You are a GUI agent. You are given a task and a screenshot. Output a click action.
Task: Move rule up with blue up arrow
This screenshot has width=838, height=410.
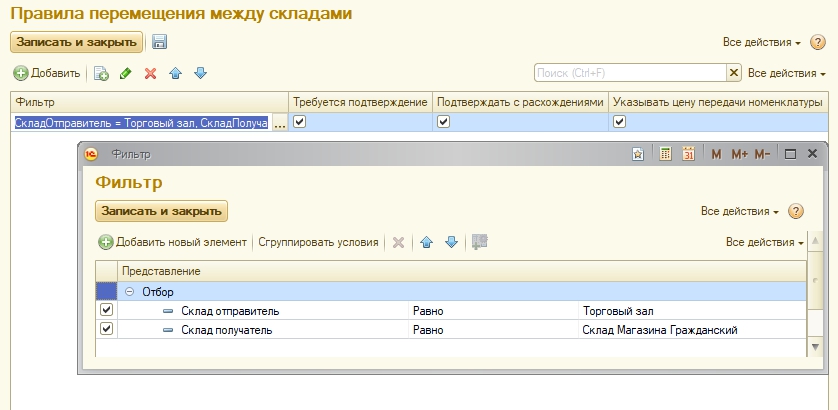point(176,73)
